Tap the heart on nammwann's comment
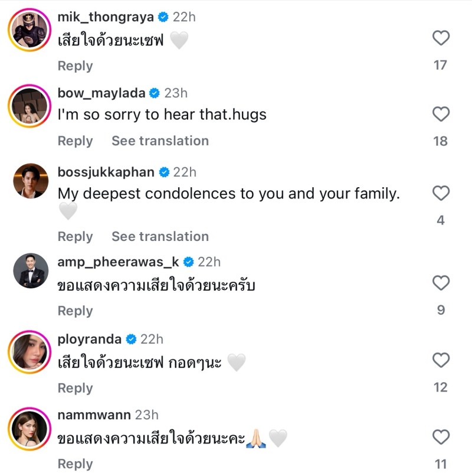Image resolution: width=472 pixels, height=476 pixels. [441, 438]
